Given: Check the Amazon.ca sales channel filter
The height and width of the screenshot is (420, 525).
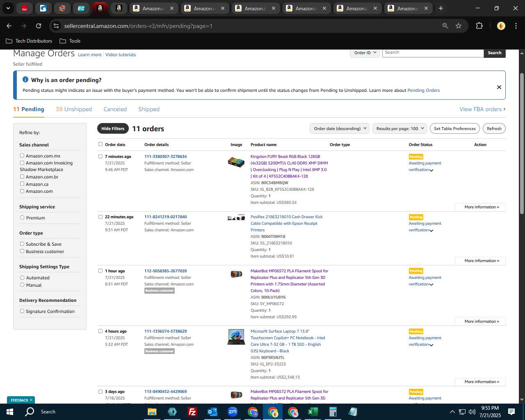Looking at the screenshot, I should click(x=22, y=184).
